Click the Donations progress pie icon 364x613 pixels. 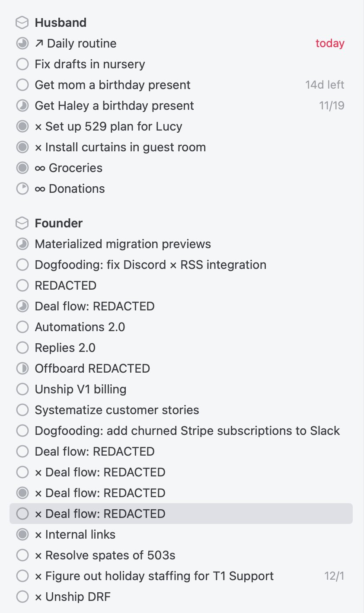(x=22, y=188)
